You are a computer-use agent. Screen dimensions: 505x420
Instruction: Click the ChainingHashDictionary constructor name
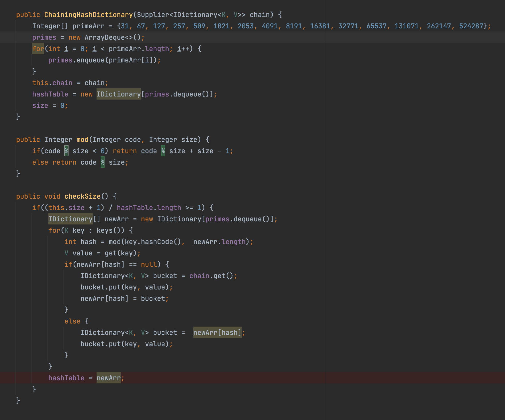[88, 15]
